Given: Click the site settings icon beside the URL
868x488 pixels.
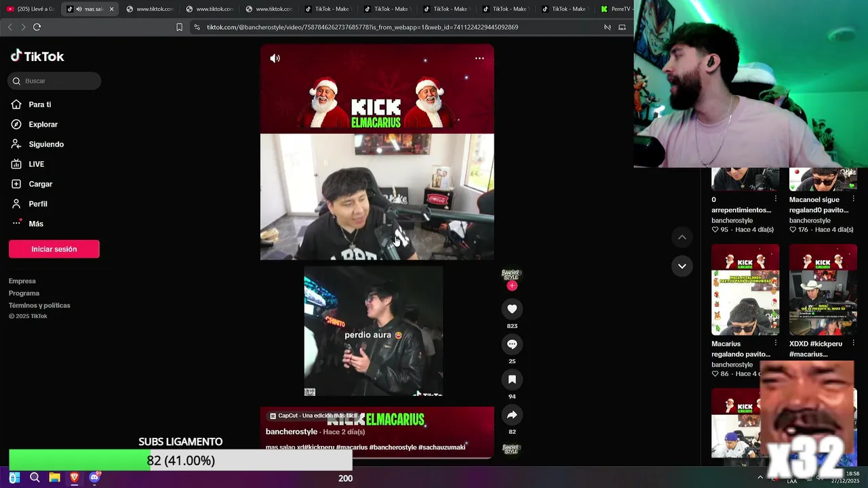Looking at the screenshot, I should [197, 27].
